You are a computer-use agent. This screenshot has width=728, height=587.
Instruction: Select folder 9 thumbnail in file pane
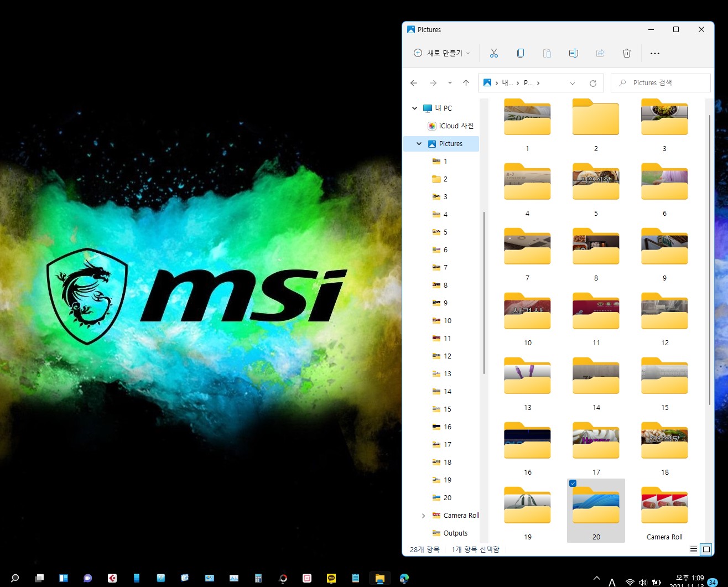coord(664,247)
